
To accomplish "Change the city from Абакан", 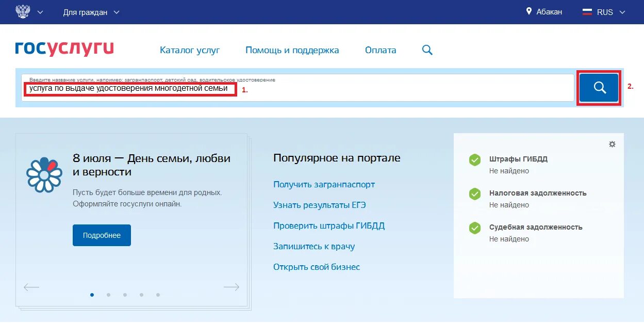I will point(549,12).
